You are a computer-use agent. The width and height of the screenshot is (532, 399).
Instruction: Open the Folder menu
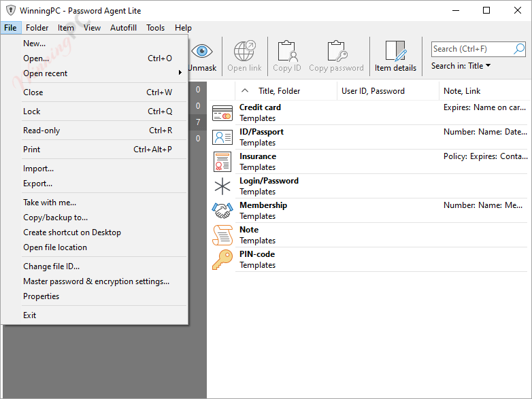tap(37, 28)
